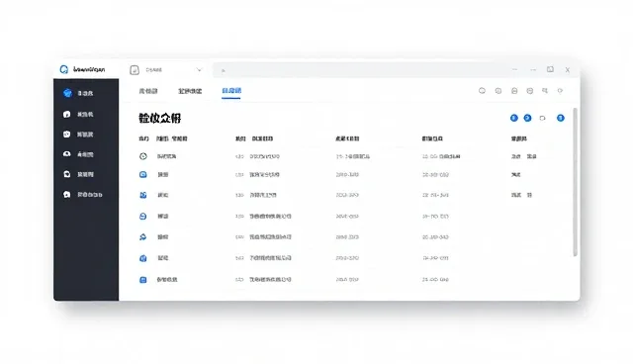Click the vertical scrollbar of the list
The height and width of the screenshot is (364, 633).
point(576,182)
